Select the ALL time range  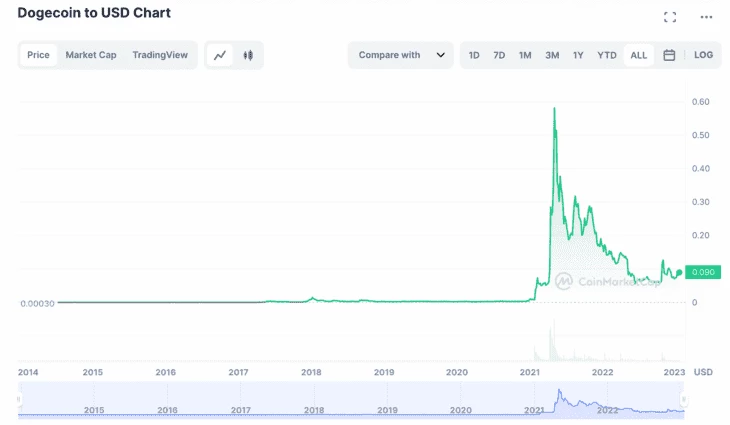tap(639, 55)
